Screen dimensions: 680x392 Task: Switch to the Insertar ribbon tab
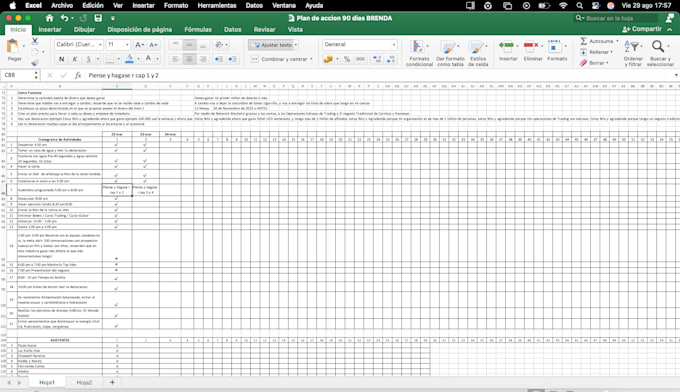tap(50, 29)
